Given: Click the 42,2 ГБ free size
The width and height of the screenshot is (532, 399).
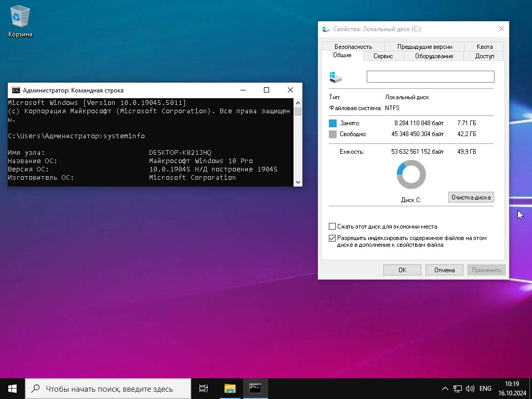Looking at the screenshot, I should (x=467, y=134).
